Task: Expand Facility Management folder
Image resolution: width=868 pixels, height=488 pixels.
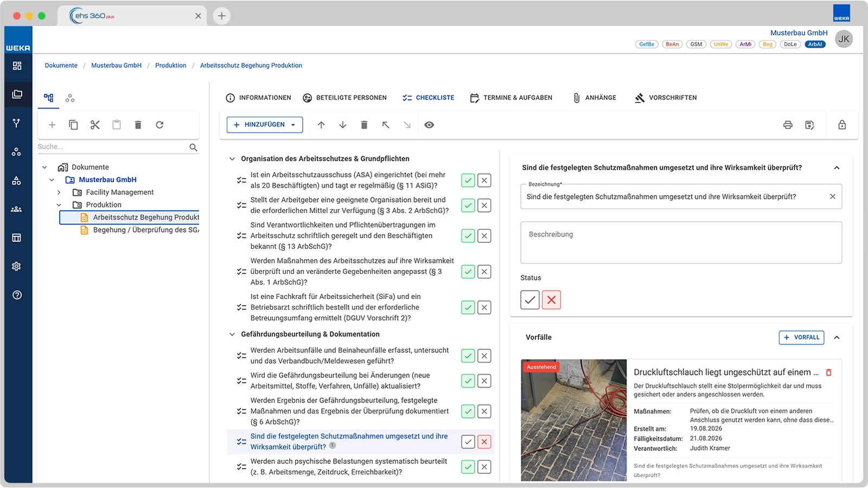Action: [x=59, y=192]
